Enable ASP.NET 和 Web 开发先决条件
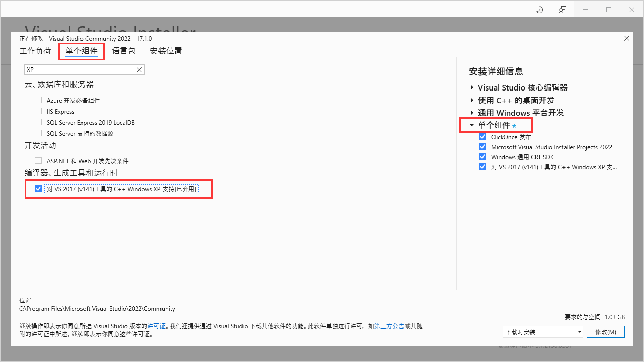Screen dimensions: 644x362 38,161
